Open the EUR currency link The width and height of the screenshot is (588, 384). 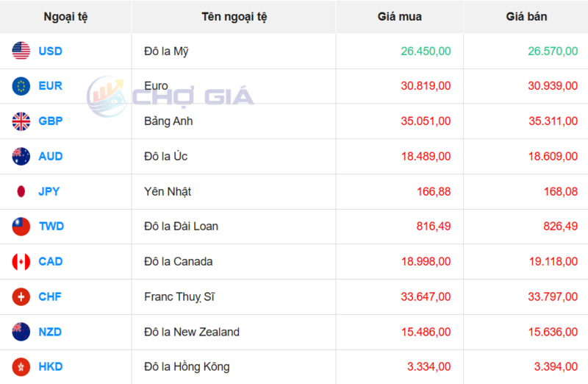51,86
